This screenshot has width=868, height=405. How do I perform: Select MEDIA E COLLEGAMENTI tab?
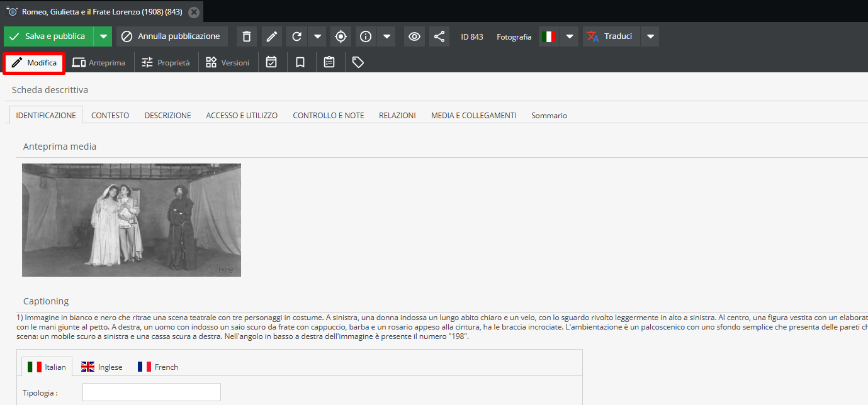pos(474,115)
